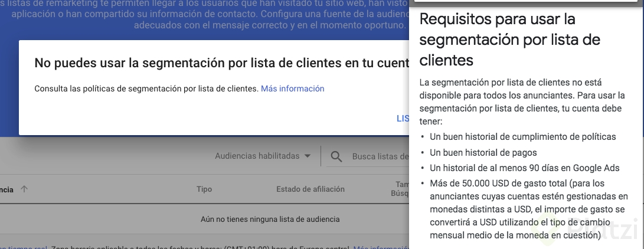
Task: Click the 'Estado de afiliación' column header
Action: tap(310, 189)
